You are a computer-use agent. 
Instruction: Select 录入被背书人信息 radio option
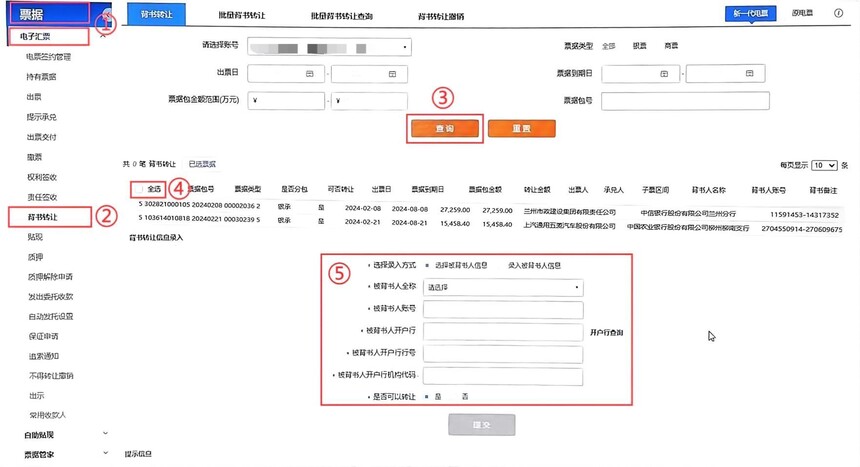coord(534,266)
